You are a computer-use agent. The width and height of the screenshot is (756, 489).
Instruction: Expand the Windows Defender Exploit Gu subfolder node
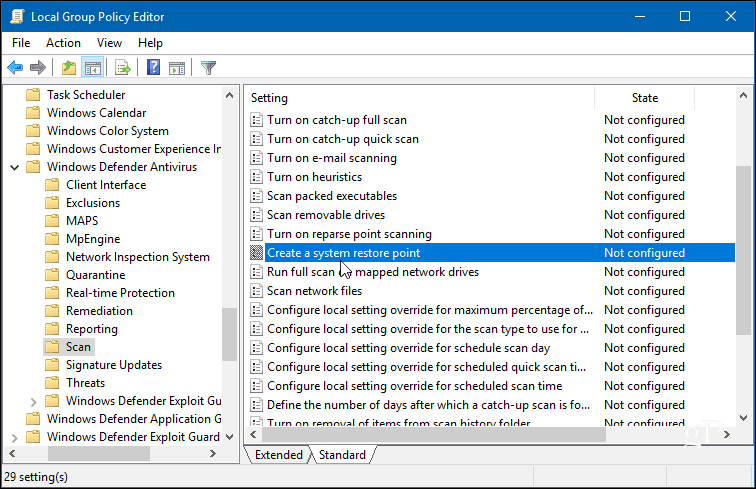click(x=33, y=402)
